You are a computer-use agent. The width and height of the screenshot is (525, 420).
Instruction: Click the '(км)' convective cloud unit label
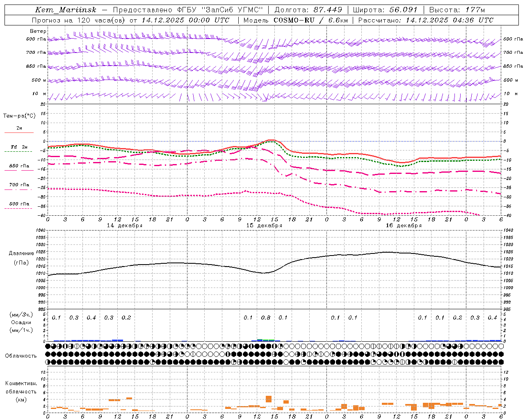click(x=21, y=399)
